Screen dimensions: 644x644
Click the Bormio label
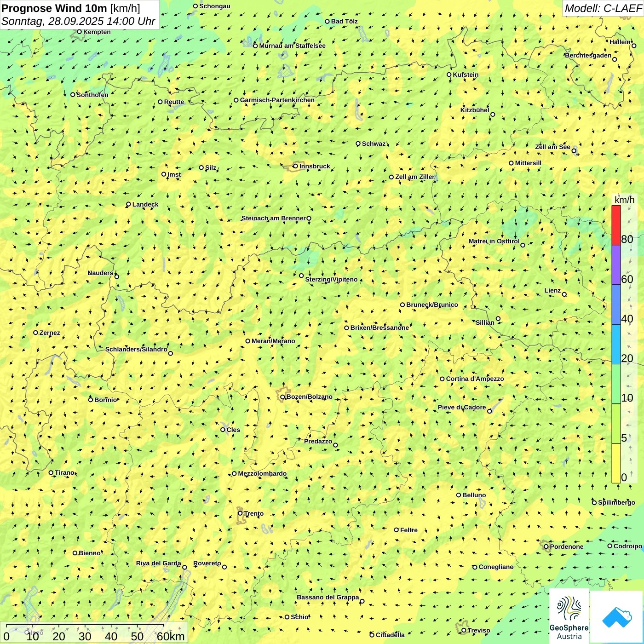pos(106,400)
